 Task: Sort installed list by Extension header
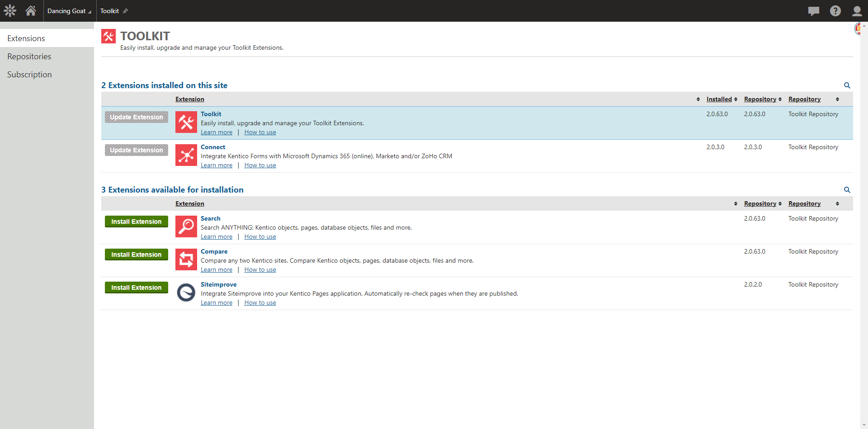pos(190,99)
